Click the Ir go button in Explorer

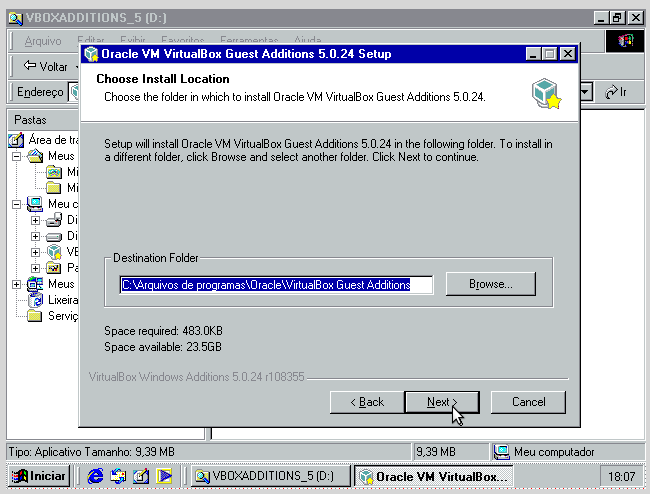point(616,92)
